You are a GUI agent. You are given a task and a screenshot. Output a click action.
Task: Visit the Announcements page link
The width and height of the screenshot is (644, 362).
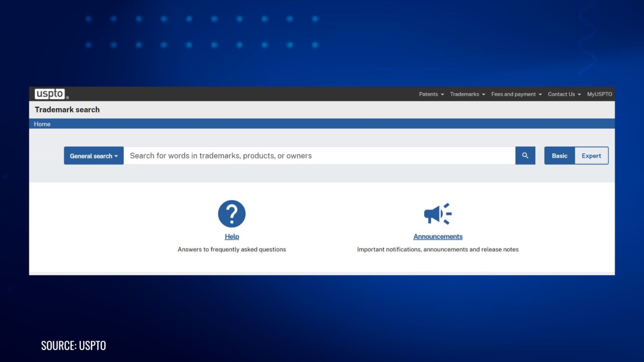437,236
